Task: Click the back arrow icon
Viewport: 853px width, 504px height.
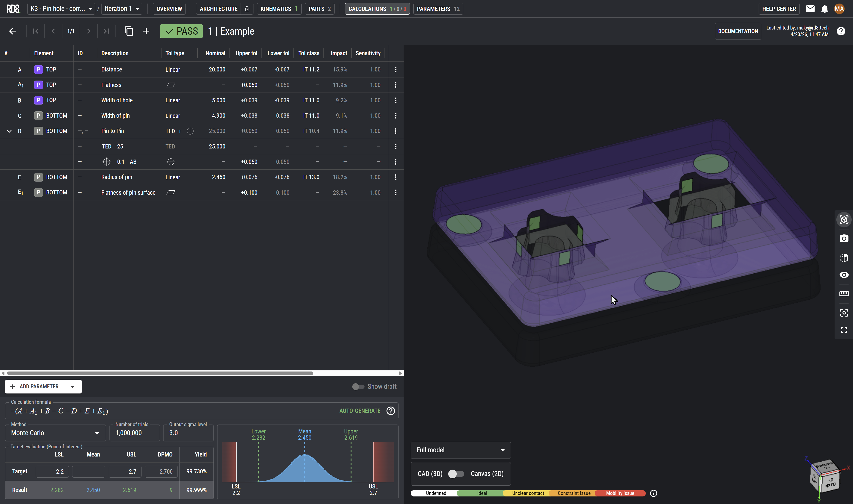Action: click(13, 31)
